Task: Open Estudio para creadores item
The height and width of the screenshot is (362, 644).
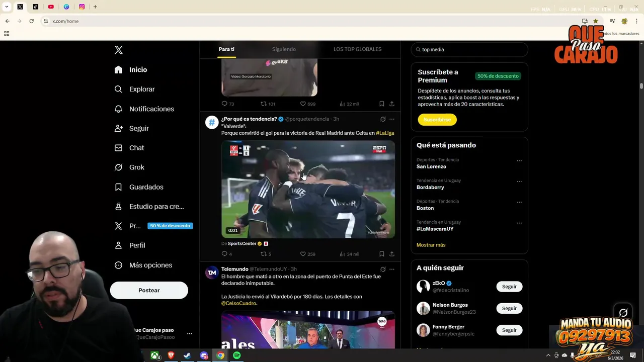Action: (x=149, y=206)
